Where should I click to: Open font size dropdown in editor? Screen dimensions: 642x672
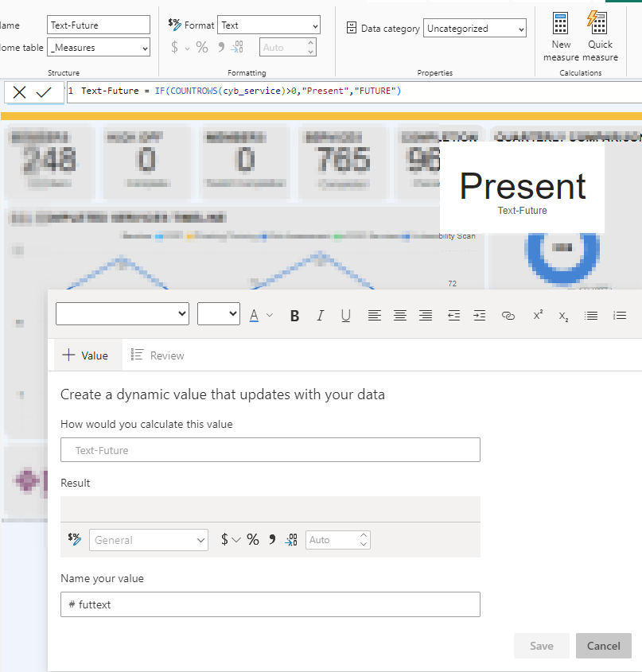point(218,313)
